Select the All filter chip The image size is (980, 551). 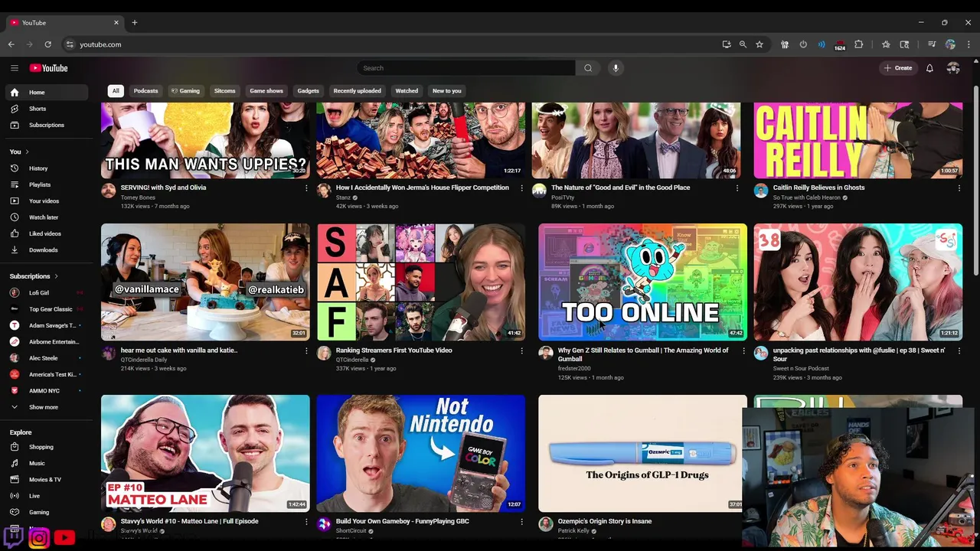pos(116,91)
